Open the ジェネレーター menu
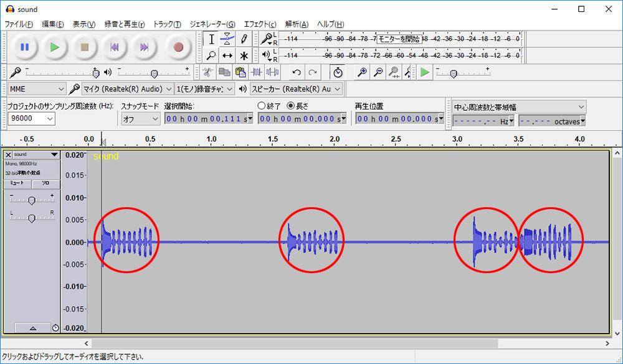 click(x=212, y=24)
